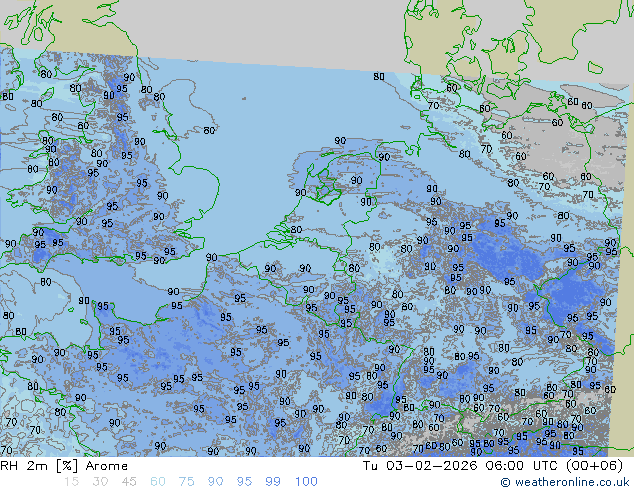This screenshot has width=634, height=490.
Task: Select the legend value 60 in the color scale
Action: (158, 482)
